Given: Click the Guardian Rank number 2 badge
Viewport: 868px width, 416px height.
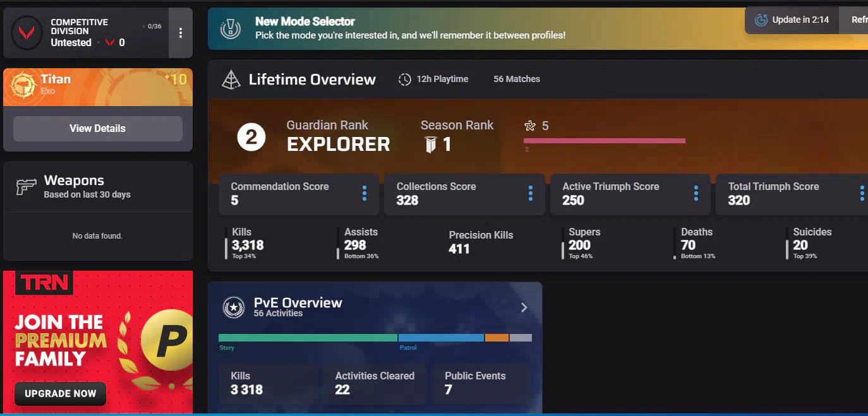Looking at the screenshot, I should [251, 138].
